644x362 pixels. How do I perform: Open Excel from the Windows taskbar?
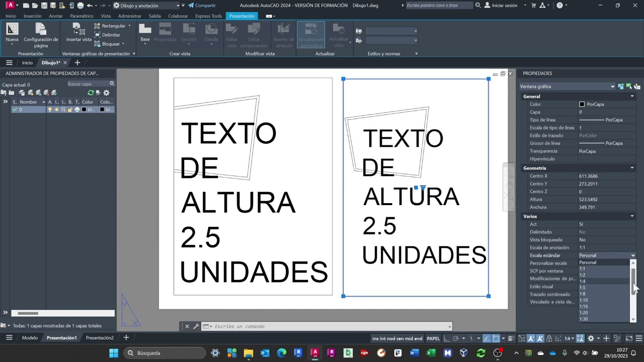coord(431,353)
